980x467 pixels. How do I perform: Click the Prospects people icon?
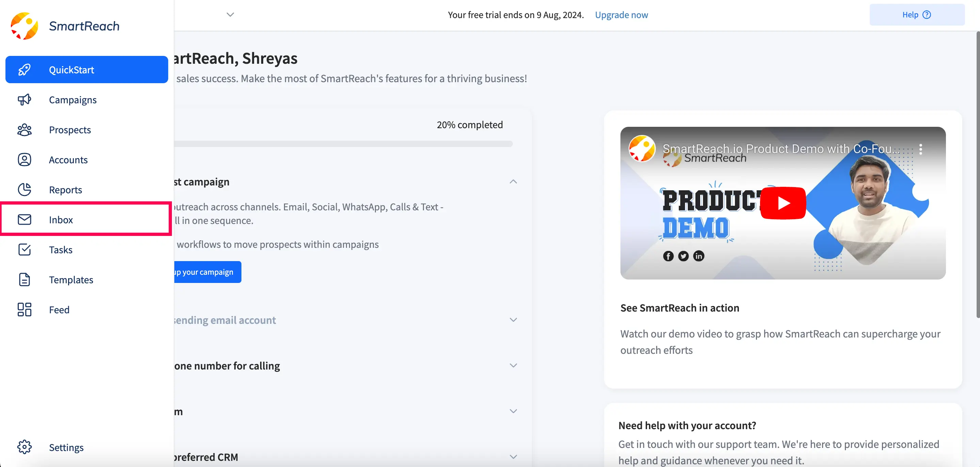pos(25,130)
